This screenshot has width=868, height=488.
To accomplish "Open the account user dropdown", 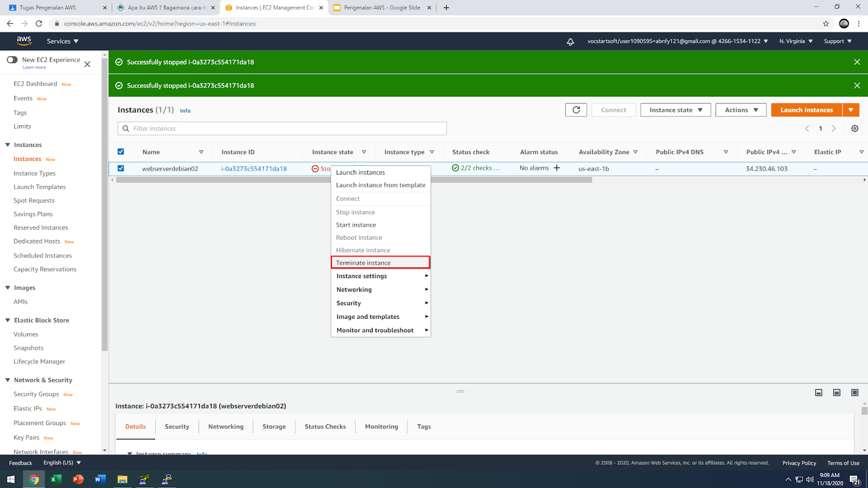I will coord(678,41).
